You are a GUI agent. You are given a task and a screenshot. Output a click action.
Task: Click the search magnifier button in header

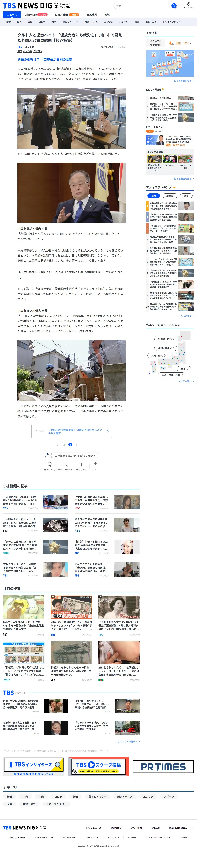pos(174,6)
